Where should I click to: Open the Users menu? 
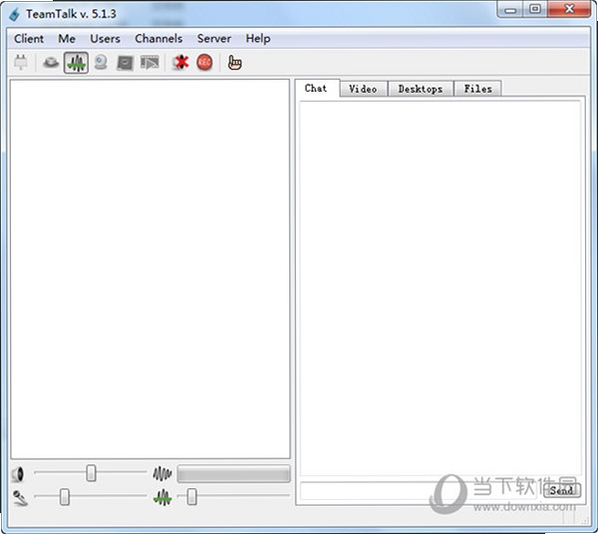click(105, 39)
